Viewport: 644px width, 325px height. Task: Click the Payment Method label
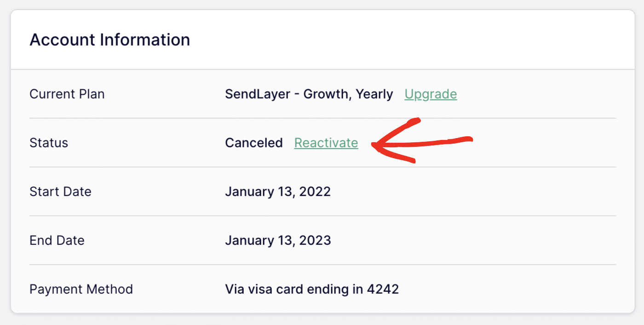click(81, 290)
